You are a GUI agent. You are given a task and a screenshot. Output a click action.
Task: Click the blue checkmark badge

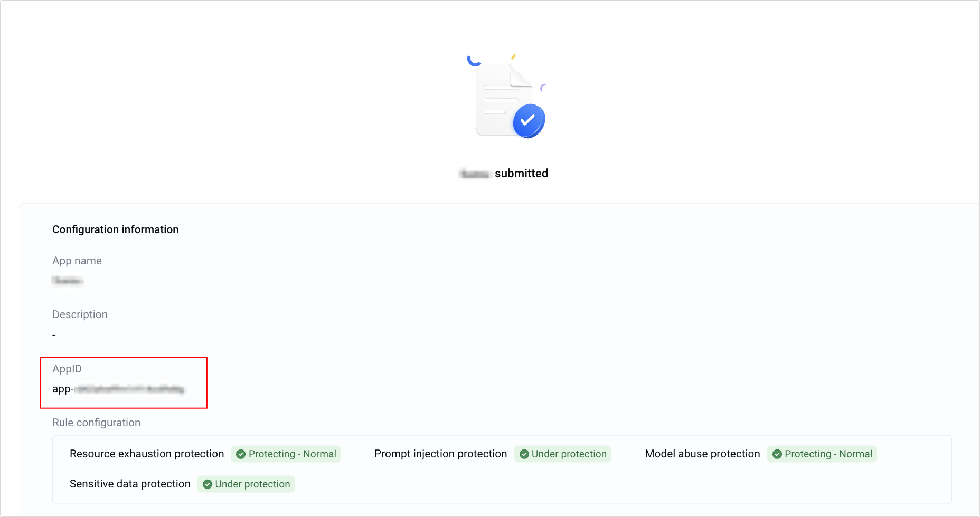pos(529,121)
